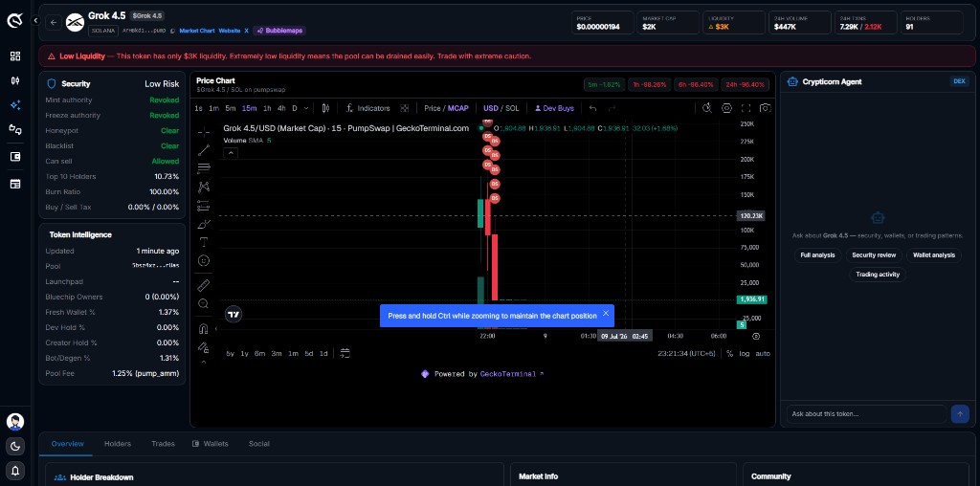980x486 pixels.
Task: Open the go-to-date calendar
Action: [345, 354]
